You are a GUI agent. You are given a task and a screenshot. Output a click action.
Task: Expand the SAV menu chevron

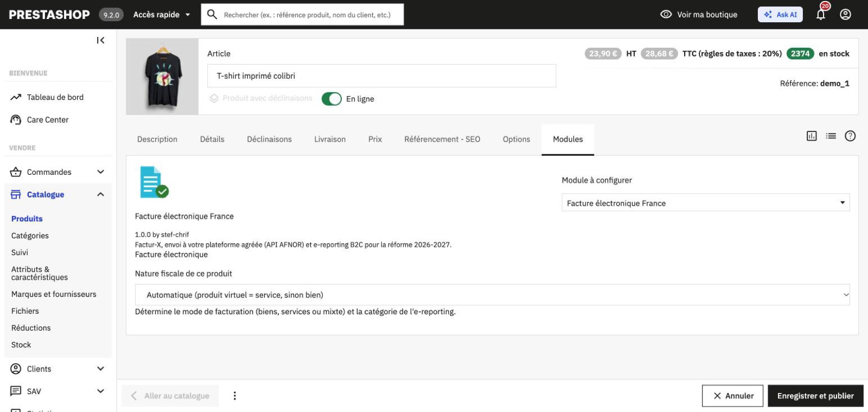[x=100, y=391]
